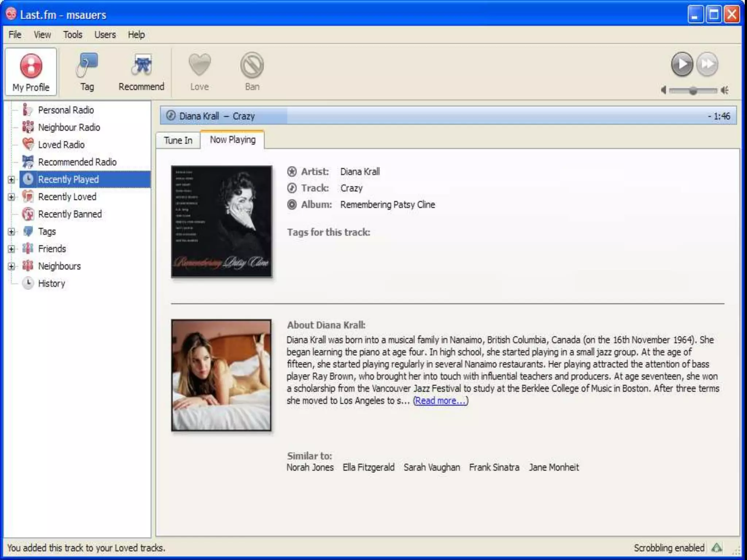Select Loved Radio station
Screen dimensions: 747x560
pos(61,145)
